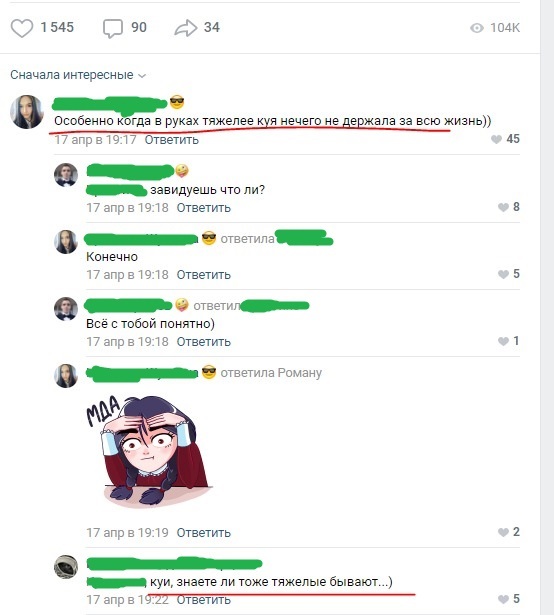This screenshot has width=554, height=615.
Task: Share the post with arrow icon showing 34
Action: pos(186,28)
